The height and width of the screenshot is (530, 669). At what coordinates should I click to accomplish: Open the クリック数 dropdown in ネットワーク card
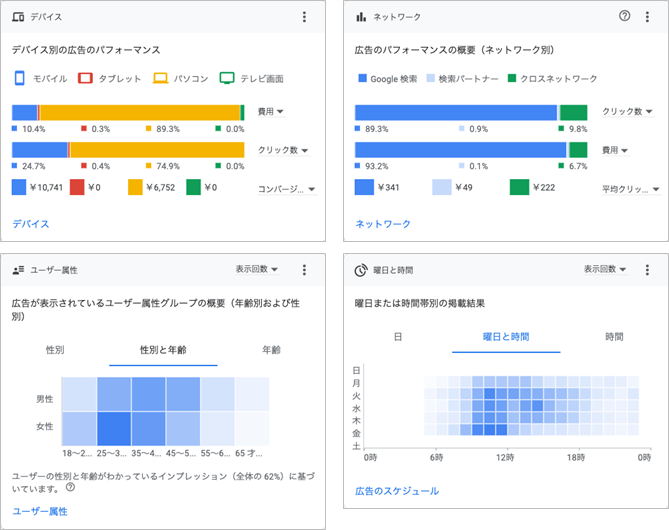coord(628,112)
